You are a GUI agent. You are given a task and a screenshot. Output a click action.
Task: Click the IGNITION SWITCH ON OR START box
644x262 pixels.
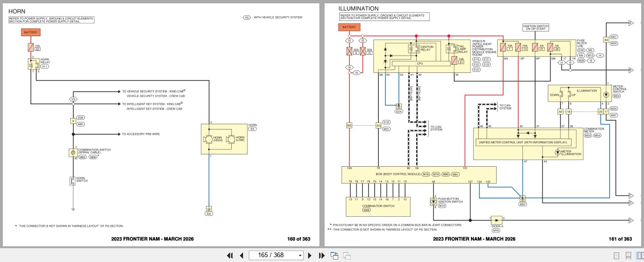(x=536, y=27)
